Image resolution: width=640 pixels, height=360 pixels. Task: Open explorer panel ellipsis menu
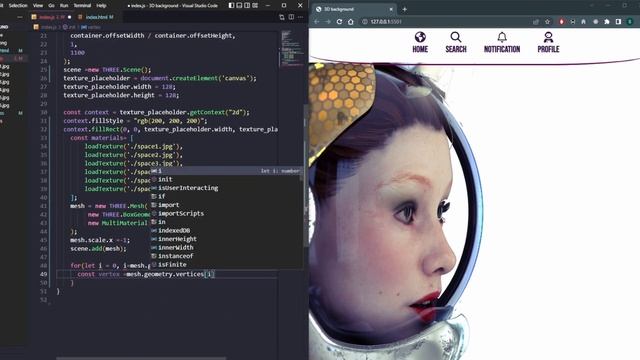pyautogui.click(x=20, y=17)
